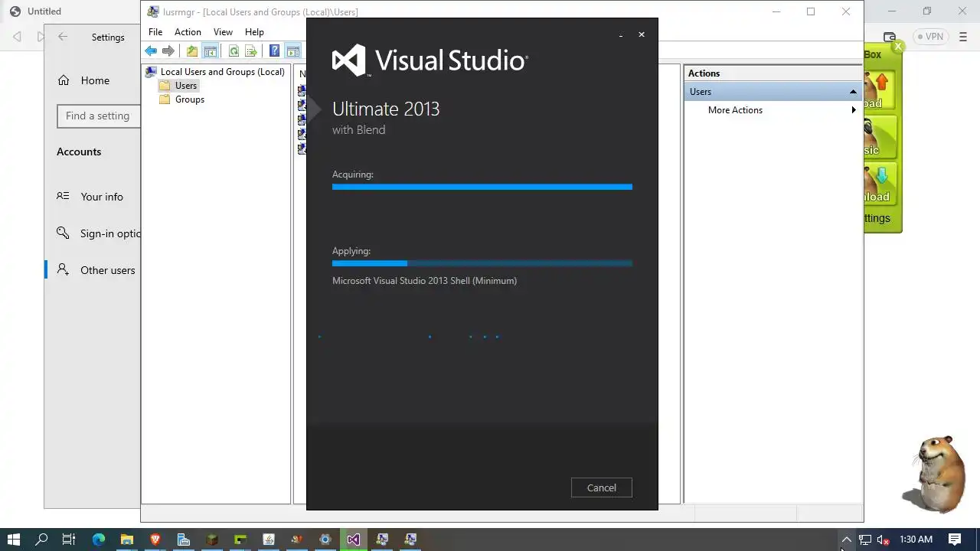Screen dimensions: 980x551
Task: Minimize the Visual Studio installer window
Action: point(621,34)
